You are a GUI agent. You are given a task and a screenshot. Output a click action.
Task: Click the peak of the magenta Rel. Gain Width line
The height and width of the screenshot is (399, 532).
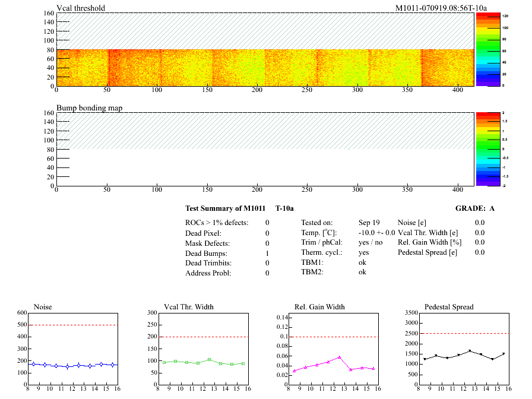[339, 357]
